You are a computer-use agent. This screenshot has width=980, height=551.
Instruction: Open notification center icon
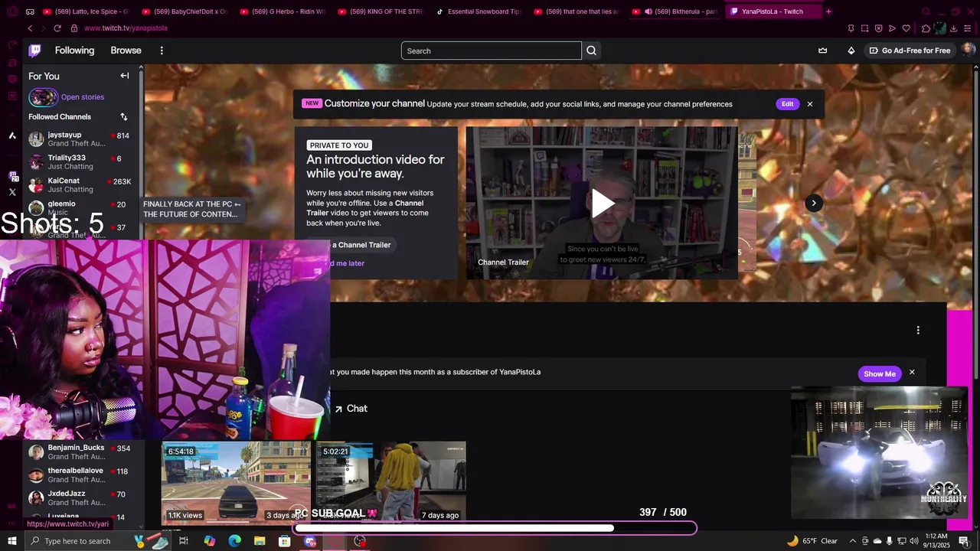pos(964,541)
